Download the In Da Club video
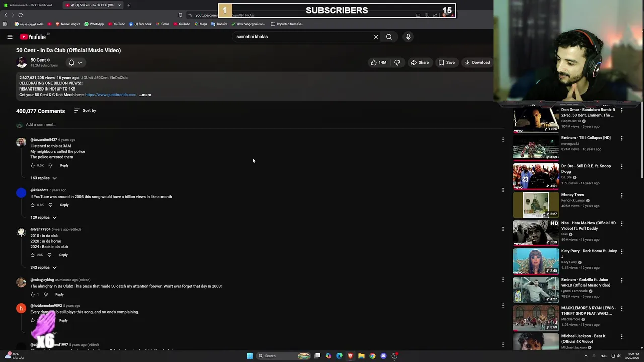This screenshot has width=644, height=362. coord(477,63)
